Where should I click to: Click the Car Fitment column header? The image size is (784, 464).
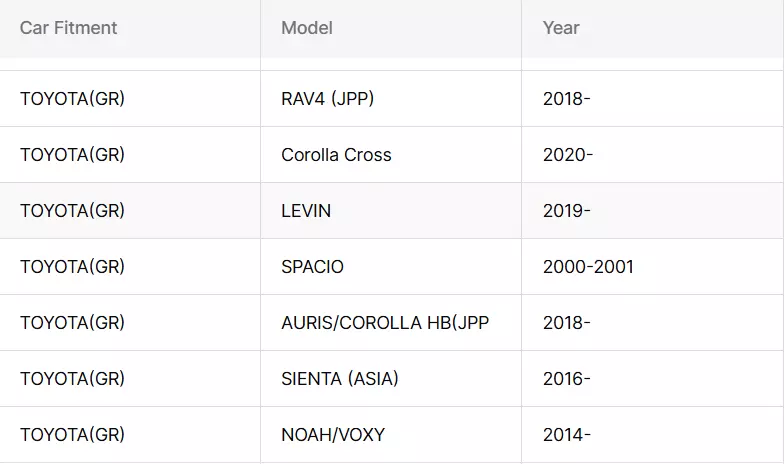tap(68, 28)
